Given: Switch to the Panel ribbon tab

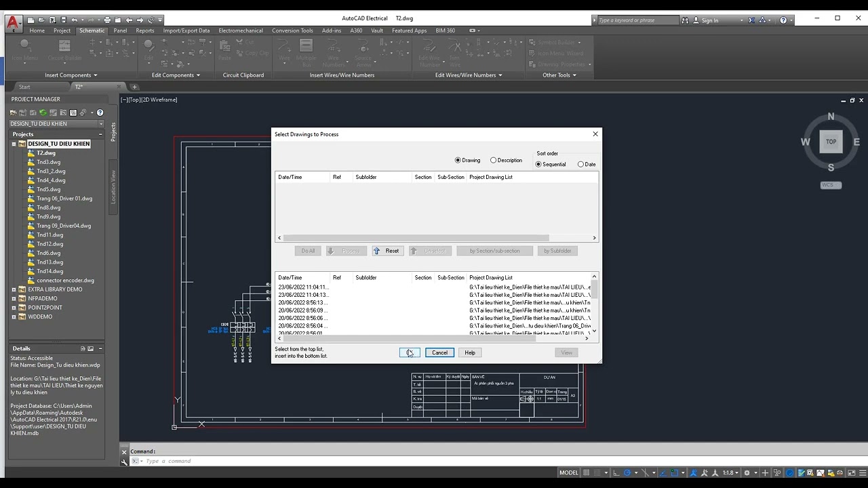Looking at the screenshot, I should point(120,30).
